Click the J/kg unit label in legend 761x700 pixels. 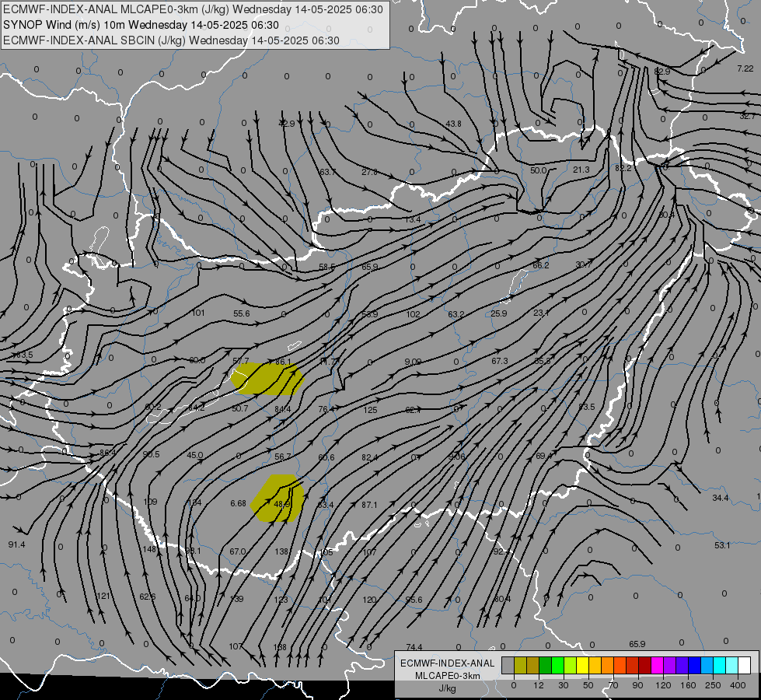447,688
